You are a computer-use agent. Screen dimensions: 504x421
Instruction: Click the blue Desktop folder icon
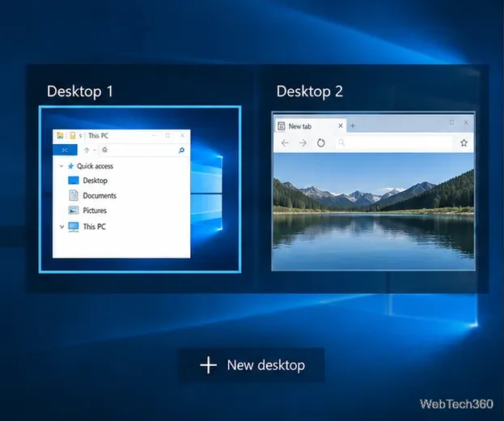click(74, 181)
